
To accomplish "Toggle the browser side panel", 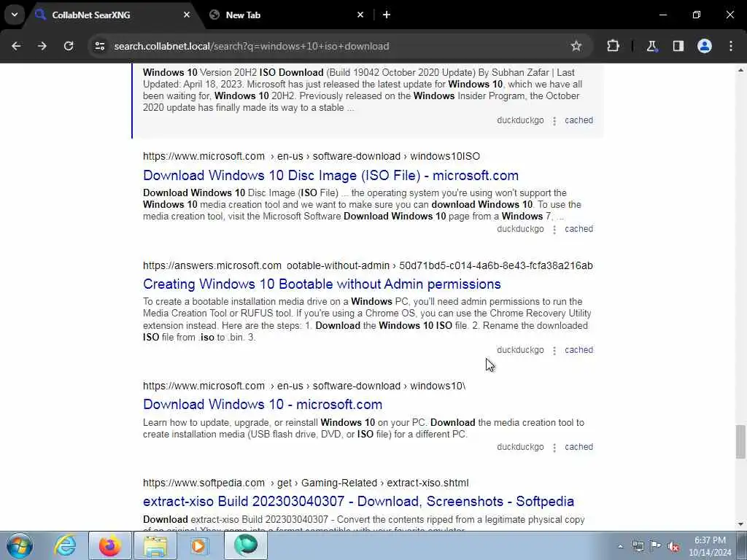I will point(678,46).
